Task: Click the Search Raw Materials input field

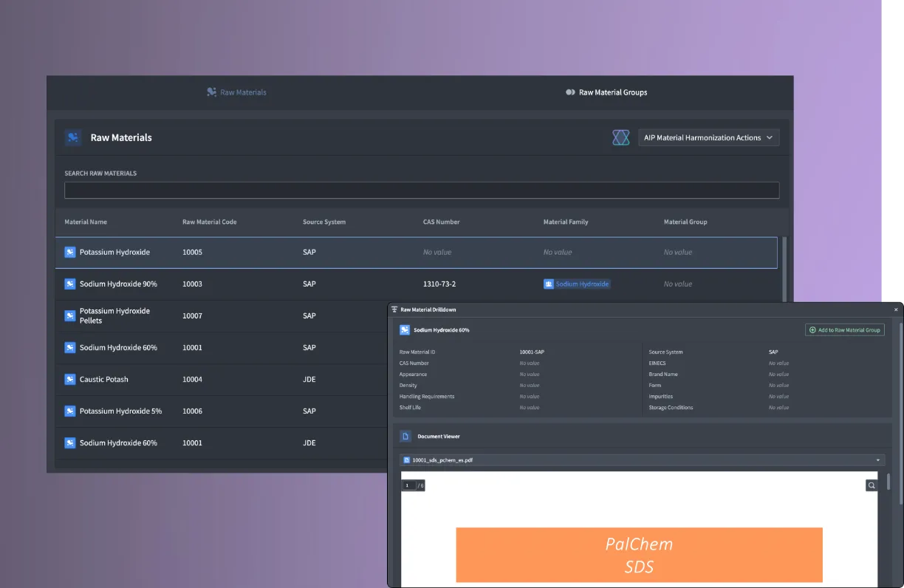Action: (422, 190)
